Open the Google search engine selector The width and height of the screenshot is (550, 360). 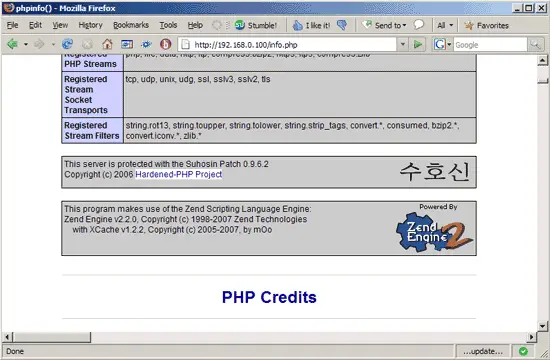tap(443, 45)
